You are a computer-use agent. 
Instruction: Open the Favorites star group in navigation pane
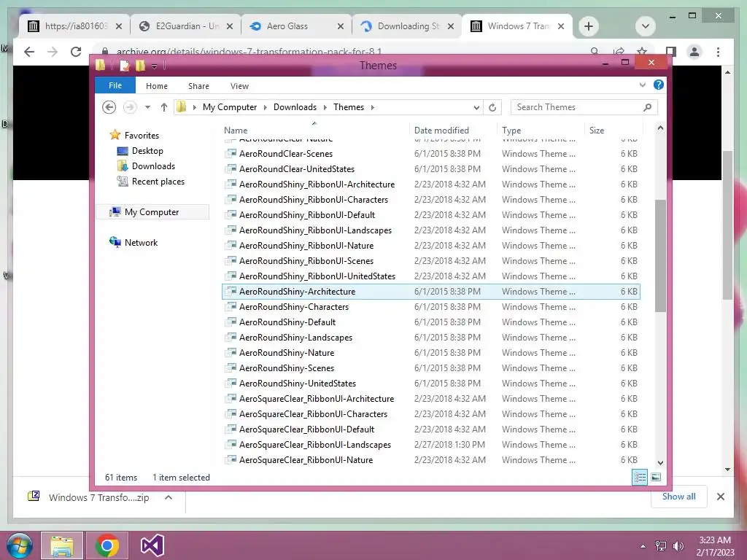134,135
